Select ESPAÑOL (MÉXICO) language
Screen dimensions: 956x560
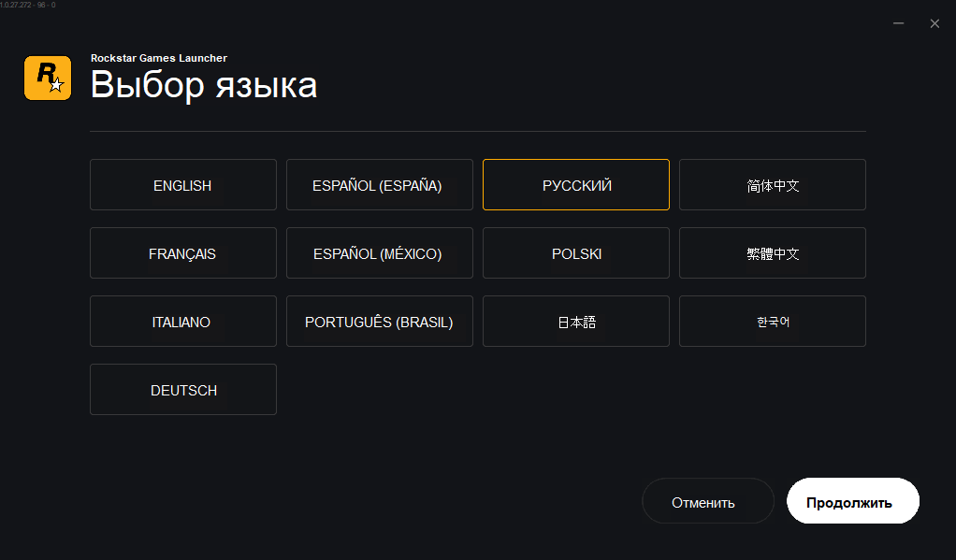(379, 252)
